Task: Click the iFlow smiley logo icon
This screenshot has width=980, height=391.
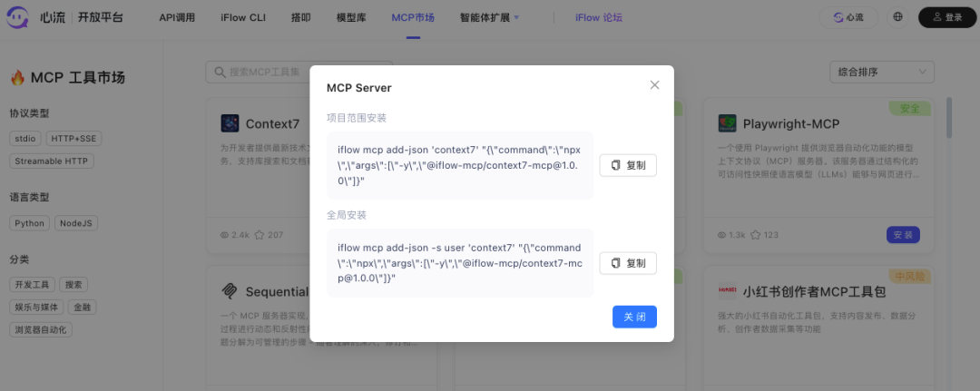Action: click(x=20, y=17)
